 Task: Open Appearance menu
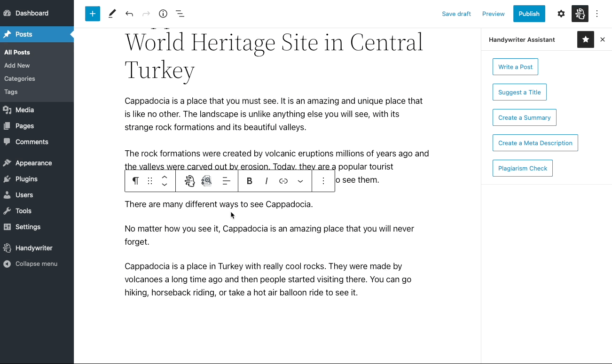click(x=37, y=163)
